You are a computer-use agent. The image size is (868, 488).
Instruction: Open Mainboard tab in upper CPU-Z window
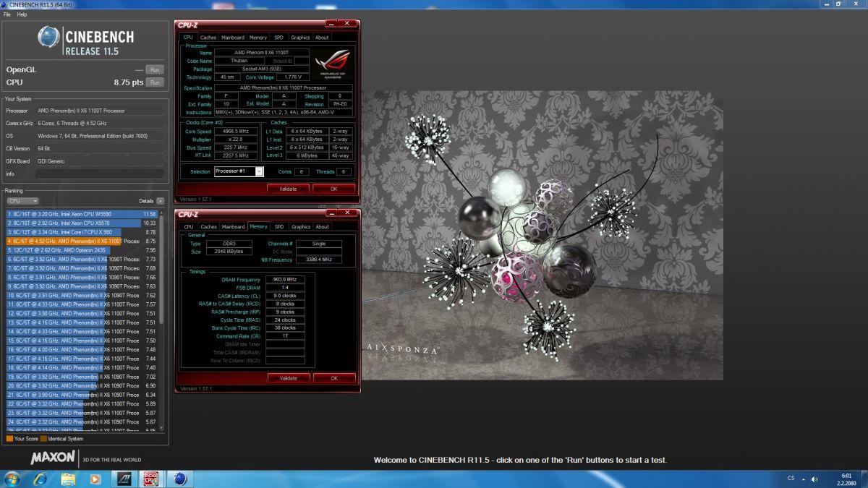pos(233,38)
